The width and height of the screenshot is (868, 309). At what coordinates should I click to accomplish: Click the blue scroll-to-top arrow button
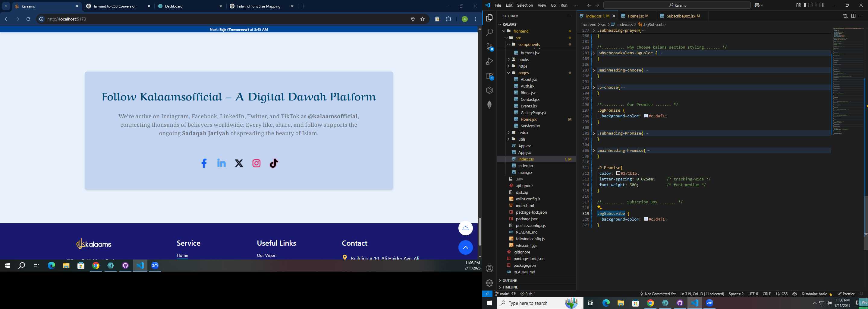465,248
